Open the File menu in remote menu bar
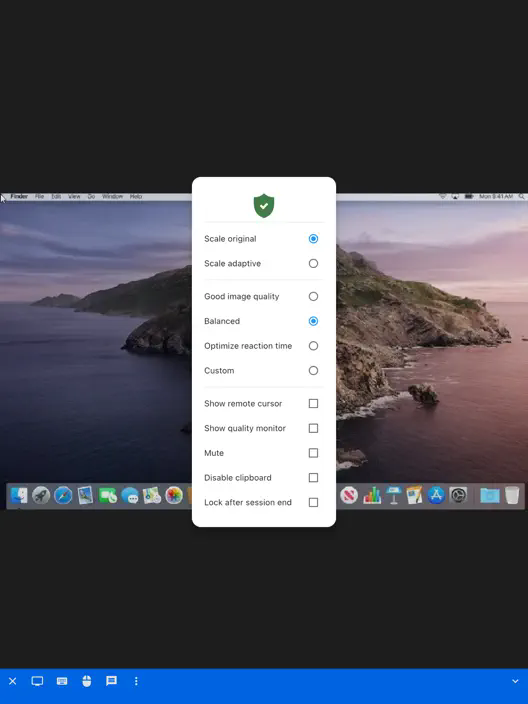 [40, 196]
